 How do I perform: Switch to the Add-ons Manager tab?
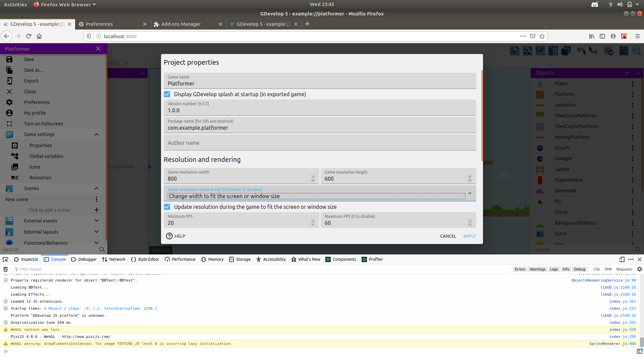coord(188,24)
